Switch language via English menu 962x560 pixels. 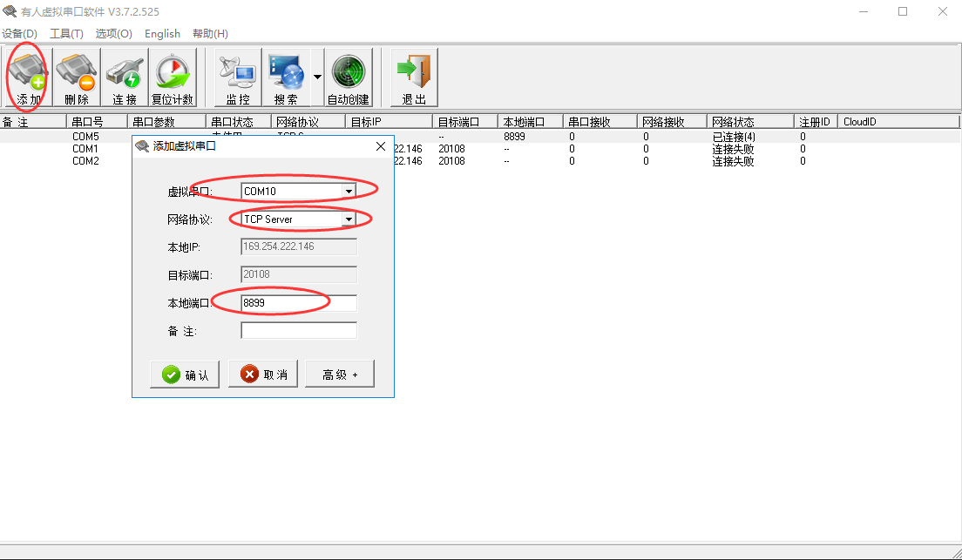pos(163,34)
